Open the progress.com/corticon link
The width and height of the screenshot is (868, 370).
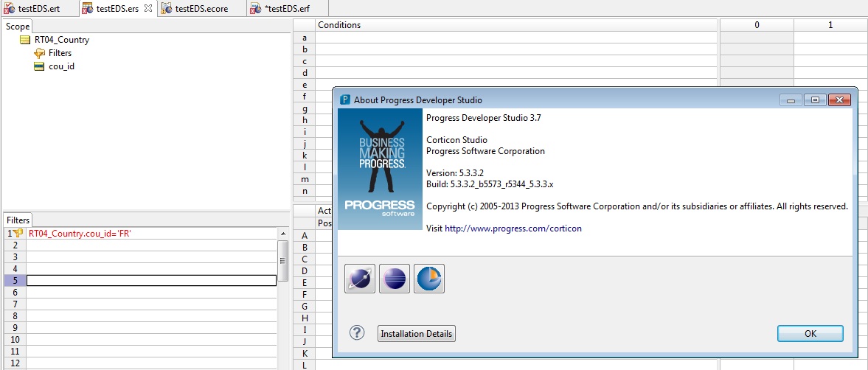(513, 228)
